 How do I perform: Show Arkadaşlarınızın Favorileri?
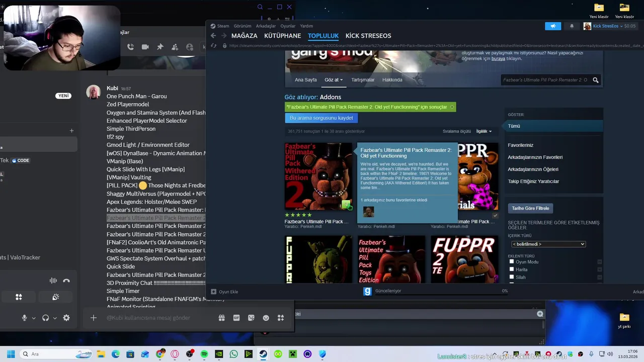535,157
